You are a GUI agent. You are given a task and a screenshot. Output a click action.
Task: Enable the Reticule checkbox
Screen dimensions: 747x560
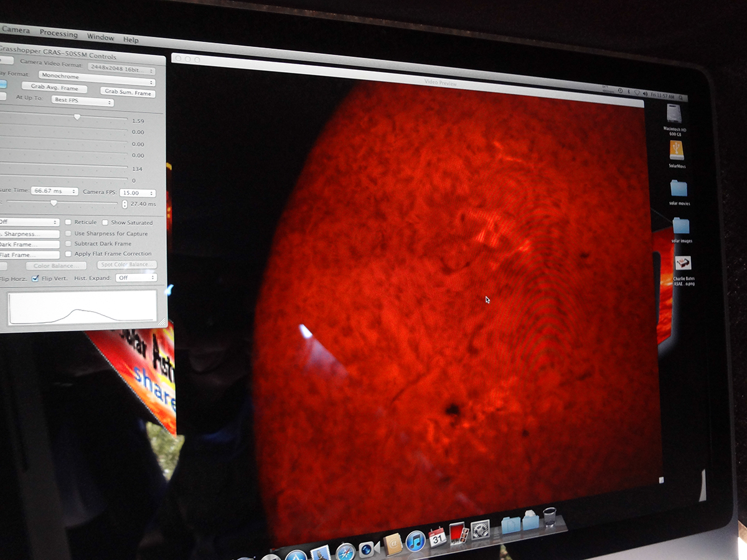click(68, 222)
